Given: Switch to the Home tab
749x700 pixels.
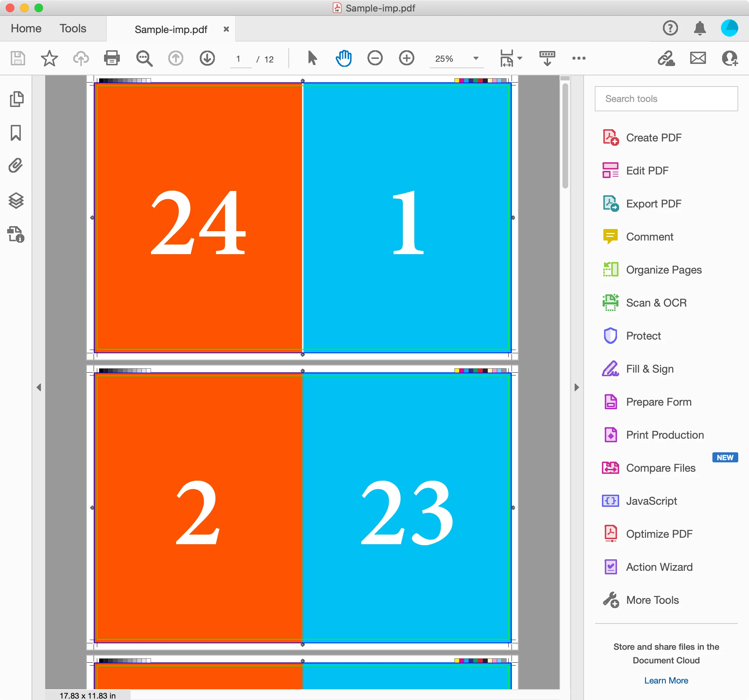Looking at the screenshot, I should click(x=26, y=29).
